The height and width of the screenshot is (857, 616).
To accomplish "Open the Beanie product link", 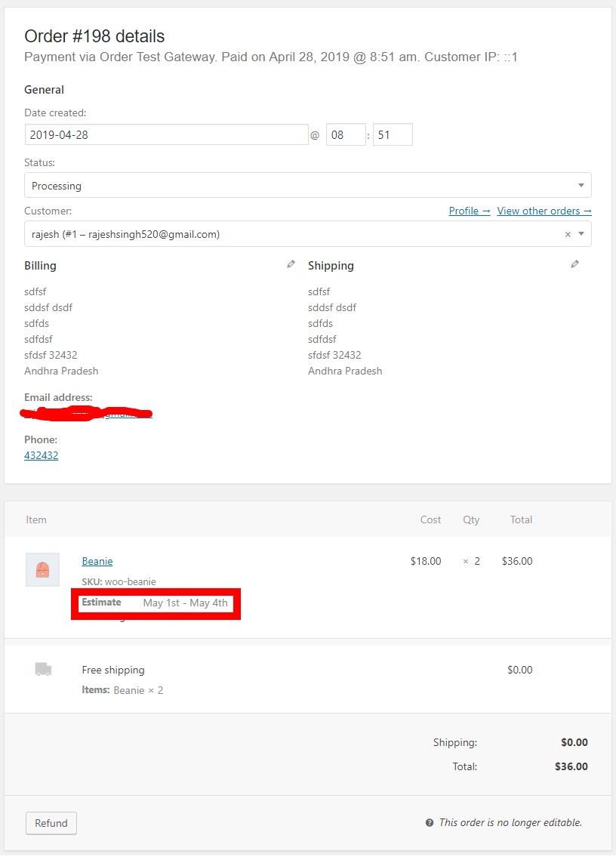I will (x=97, y=561).
